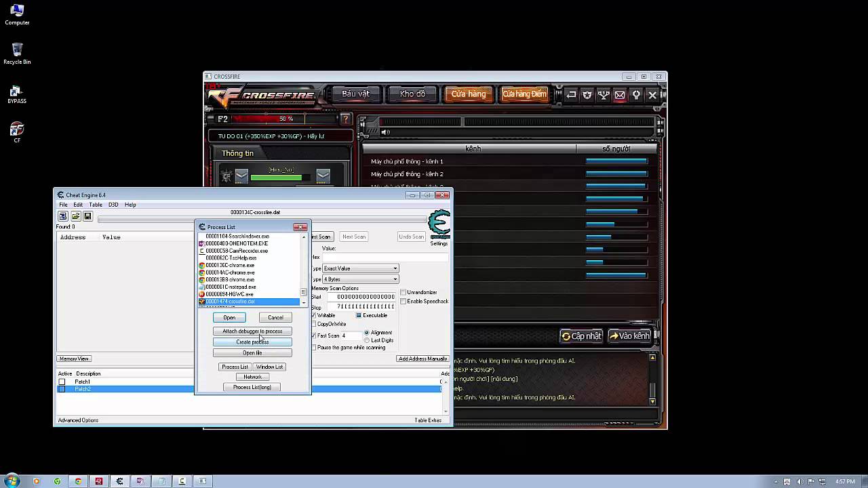Click the CamRecorder C icon on the taskbar
Screen dimensions: 868x488
coord(182,481)
